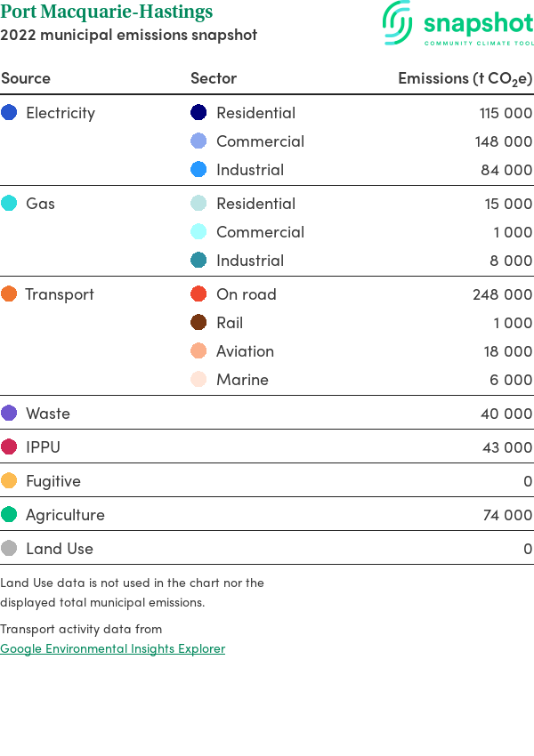The width and height of the screenshot is (534, 756).
Task: Click the Transport source orange dot
Action: click(x=9, y=294)
